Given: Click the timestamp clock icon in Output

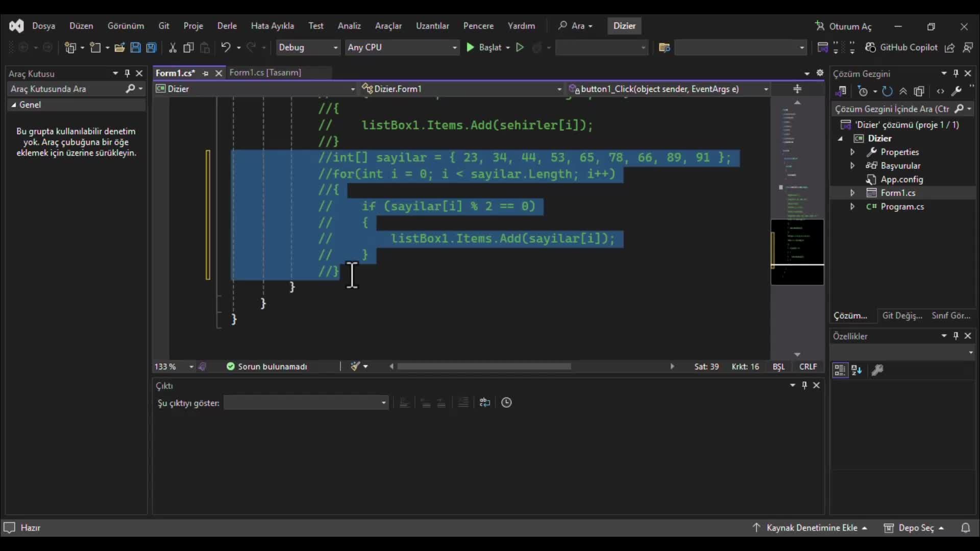Looking at the screenshot, I should click(506, 403).
